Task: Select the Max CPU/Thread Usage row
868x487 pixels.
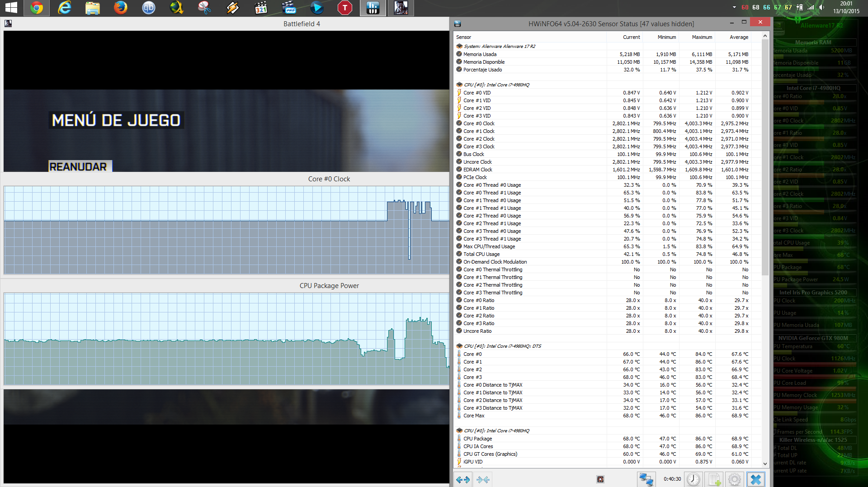Action: tap(608, 246)
